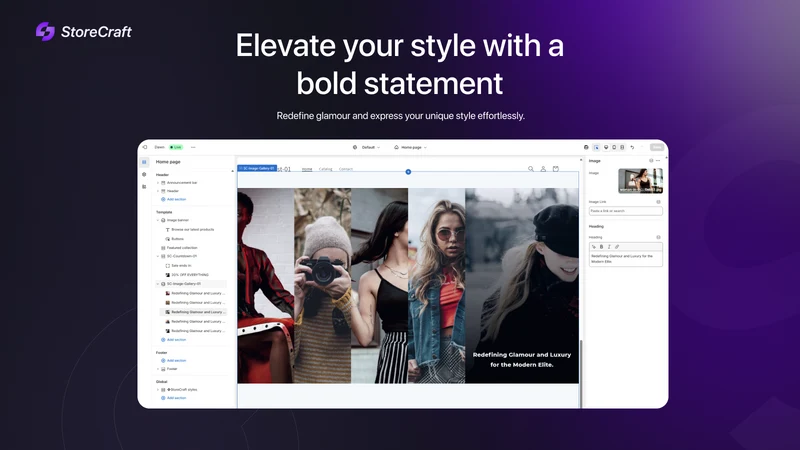The image size is (800, 450).
Task: Toggle the inspector selection tool icon
Action: click(x=596, y=147)
